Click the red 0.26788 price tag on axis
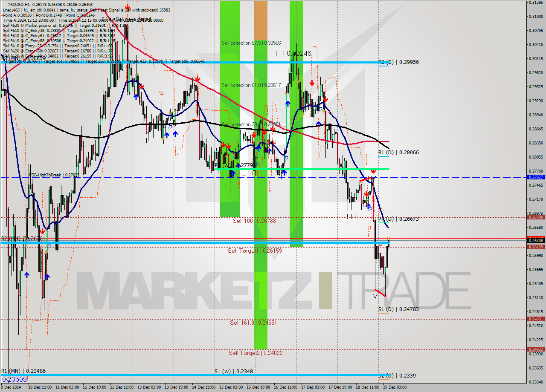 coord(536,217)
